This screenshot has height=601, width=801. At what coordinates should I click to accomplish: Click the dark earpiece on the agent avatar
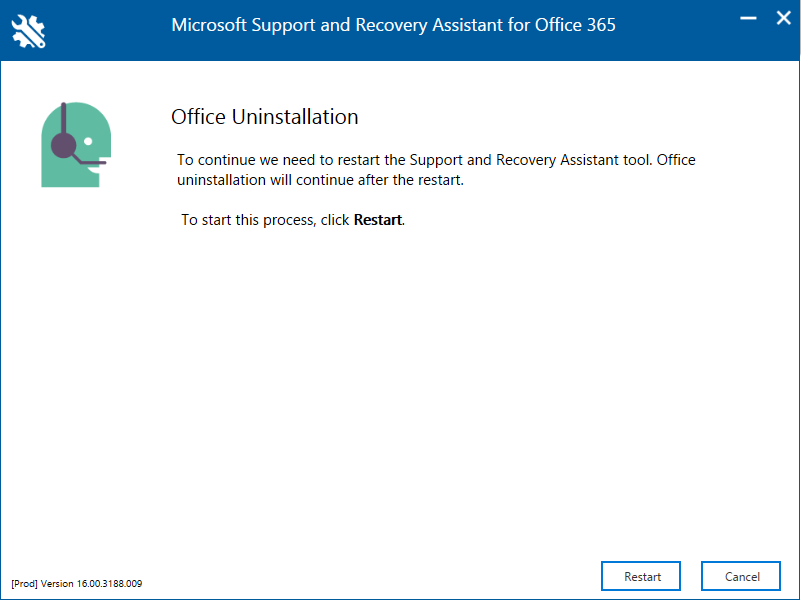[63, 147]
